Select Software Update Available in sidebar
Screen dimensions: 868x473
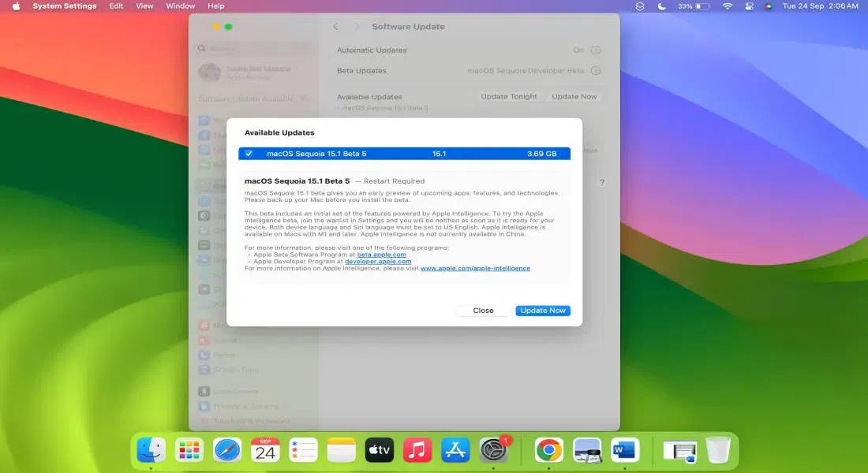tap(253, 99)
